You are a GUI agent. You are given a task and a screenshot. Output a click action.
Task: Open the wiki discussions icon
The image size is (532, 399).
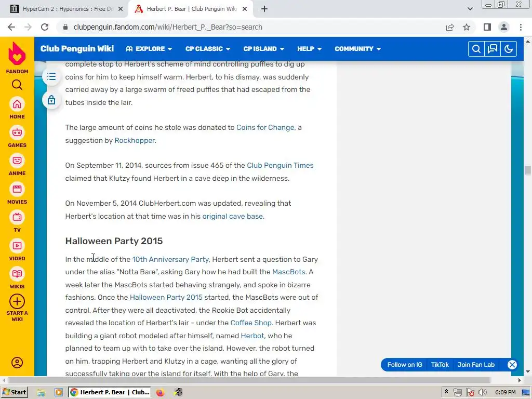click(493, 49)
